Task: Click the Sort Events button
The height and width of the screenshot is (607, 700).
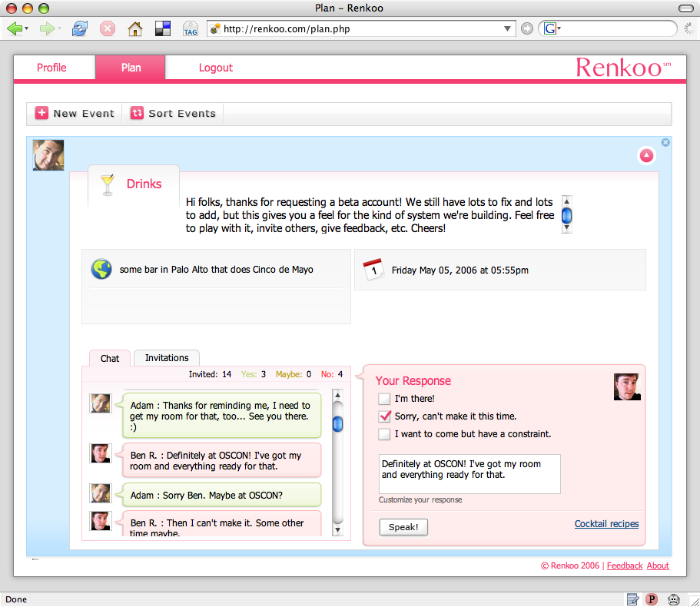Action: (173, 114)
